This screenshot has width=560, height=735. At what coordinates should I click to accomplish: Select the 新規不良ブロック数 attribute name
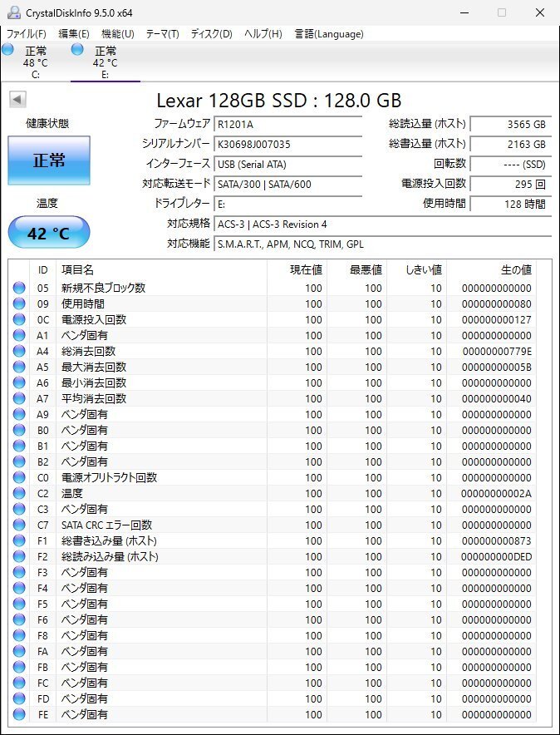click(x=104, y=288)
